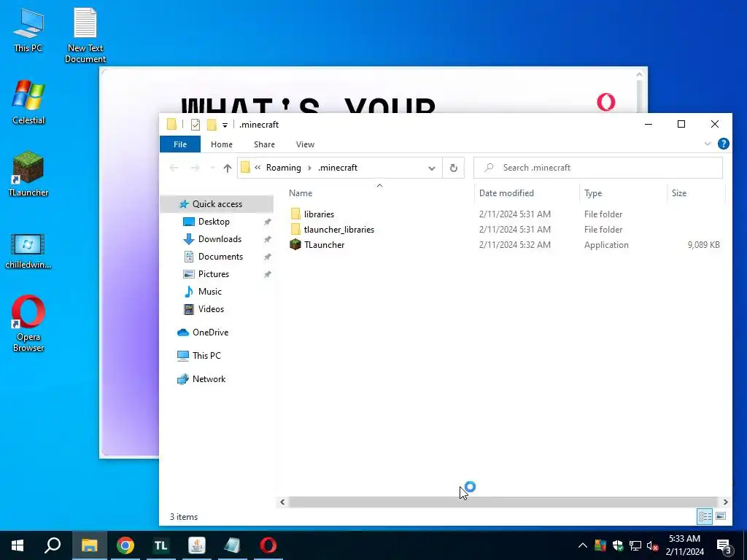The width and height of the screenshot is (747, 560).
Task: Select New Text Document desktop icon
Action: coord(85,35)
